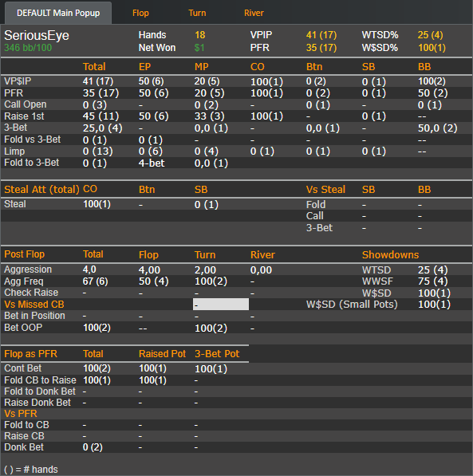Click the W$SD (Small Pots) label
Screen dimensions: 473x476
(x=352, y=305)
